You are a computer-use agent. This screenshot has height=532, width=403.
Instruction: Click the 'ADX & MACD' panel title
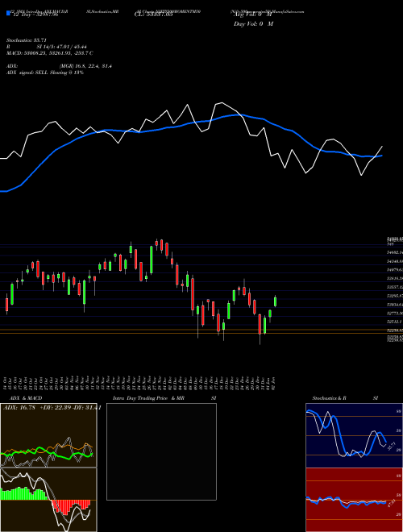[26, 398]
